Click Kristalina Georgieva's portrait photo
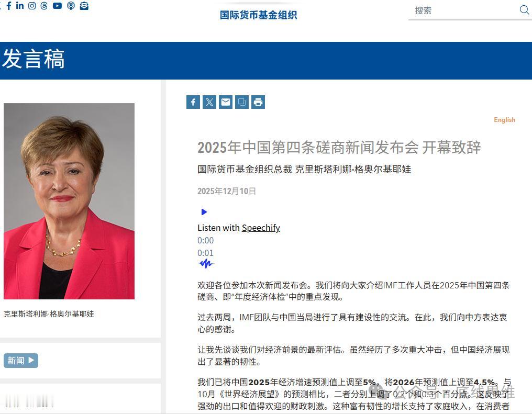Image resolution: width=532 pixels, height=414 pixels. 69,200
